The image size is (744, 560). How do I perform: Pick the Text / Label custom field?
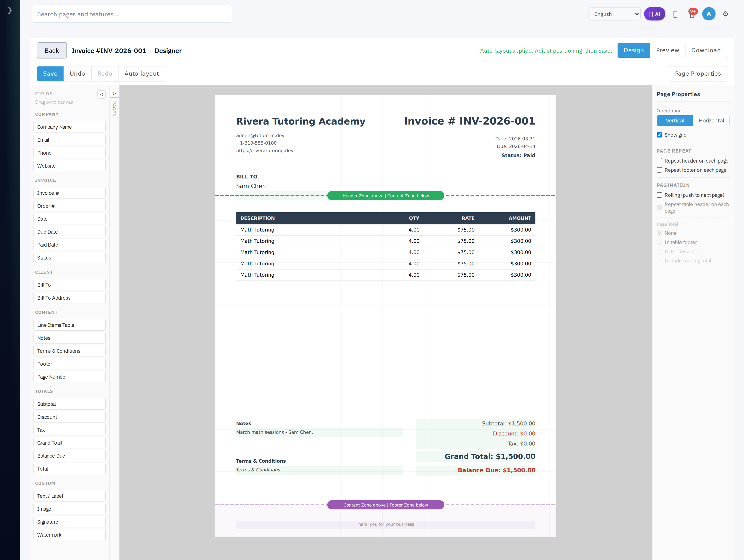pos(69,496)
